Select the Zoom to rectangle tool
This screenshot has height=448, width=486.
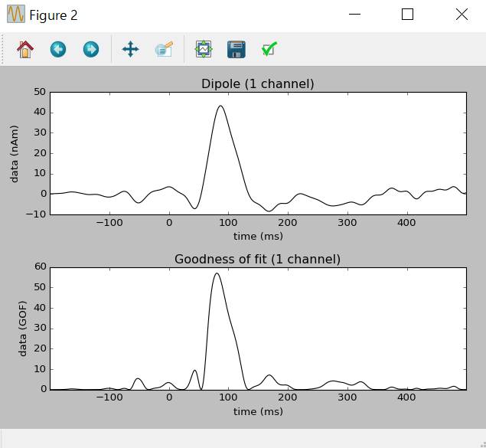(164, 50)
